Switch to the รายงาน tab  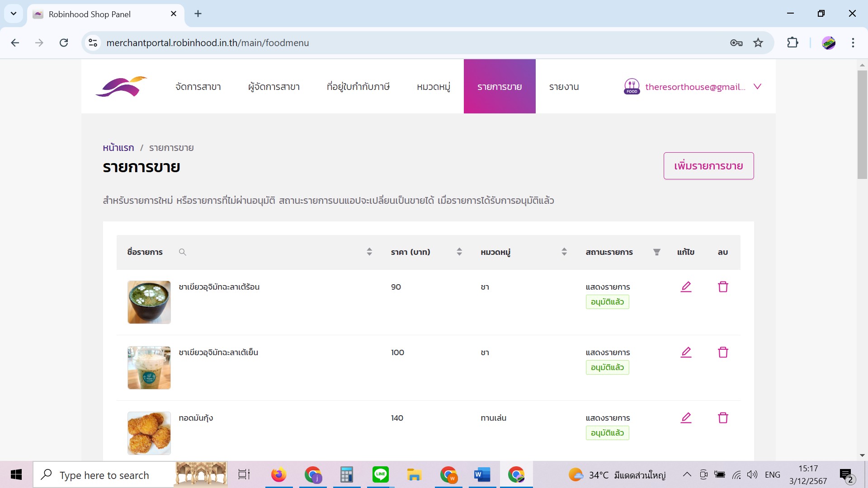point(564,87)
